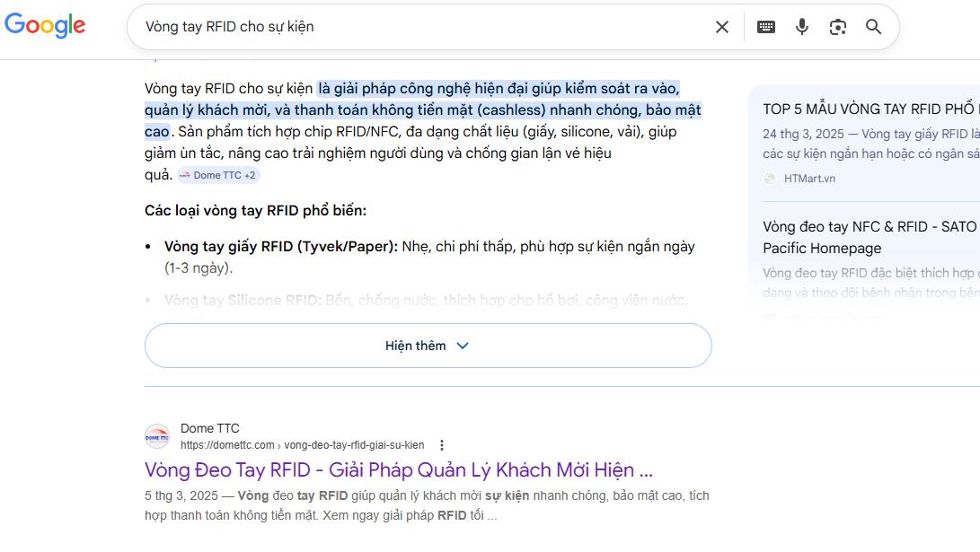This screenshot has height=552, width=980.
Task: Open the three-dot menu beside dometc.com
Action: pyautogui.click(x=441, y=444)
